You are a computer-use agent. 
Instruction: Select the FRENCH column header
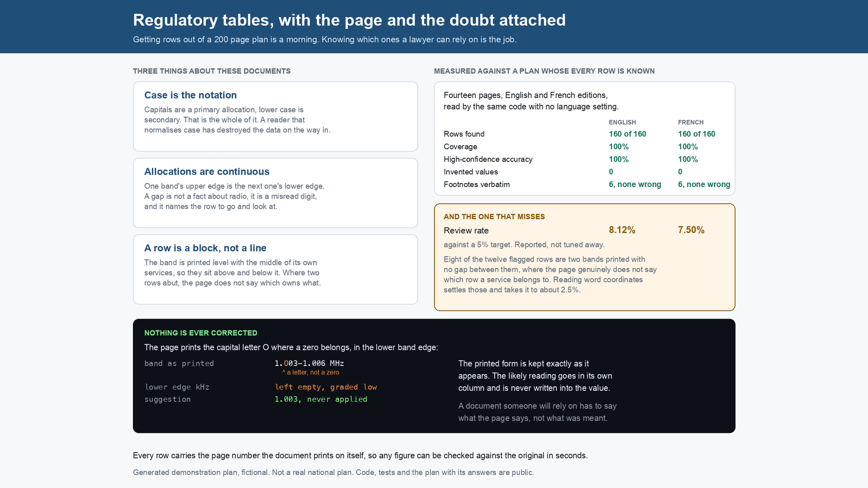click(691, 122)
